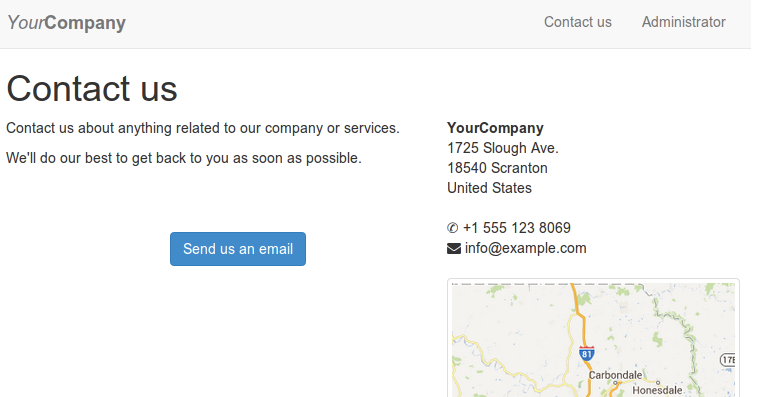Click the bold YourCompany name above the address
This screenshot has height=397, width=777.
495,128
